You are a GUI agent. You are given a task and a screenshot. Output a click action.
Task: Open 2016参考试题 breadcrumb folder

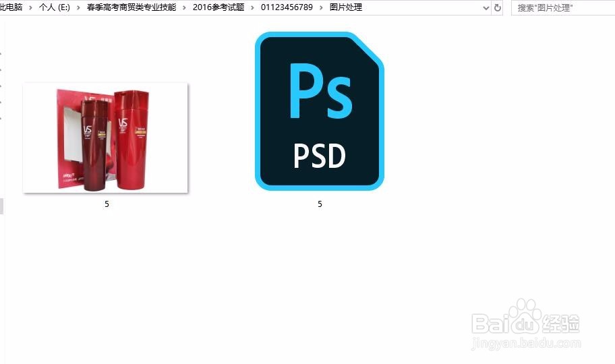218,7
